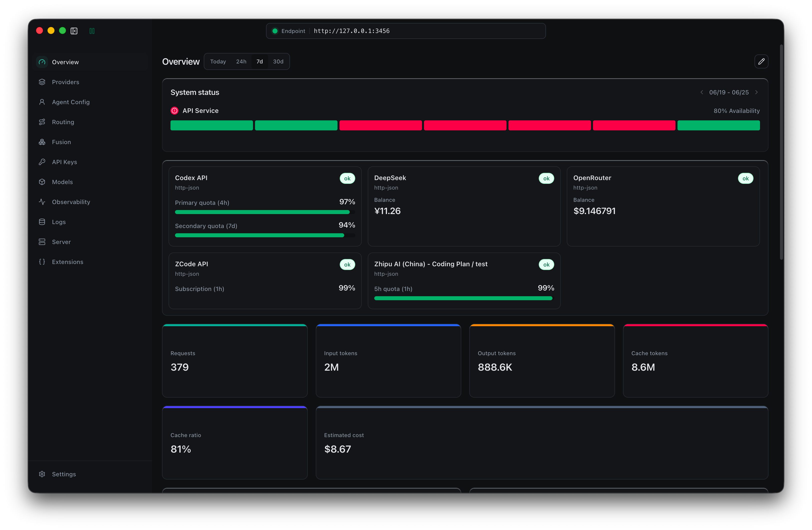Click Zhipu 5h quota progress bar
This screenshot has width=812, height=530.
(464, 298)
